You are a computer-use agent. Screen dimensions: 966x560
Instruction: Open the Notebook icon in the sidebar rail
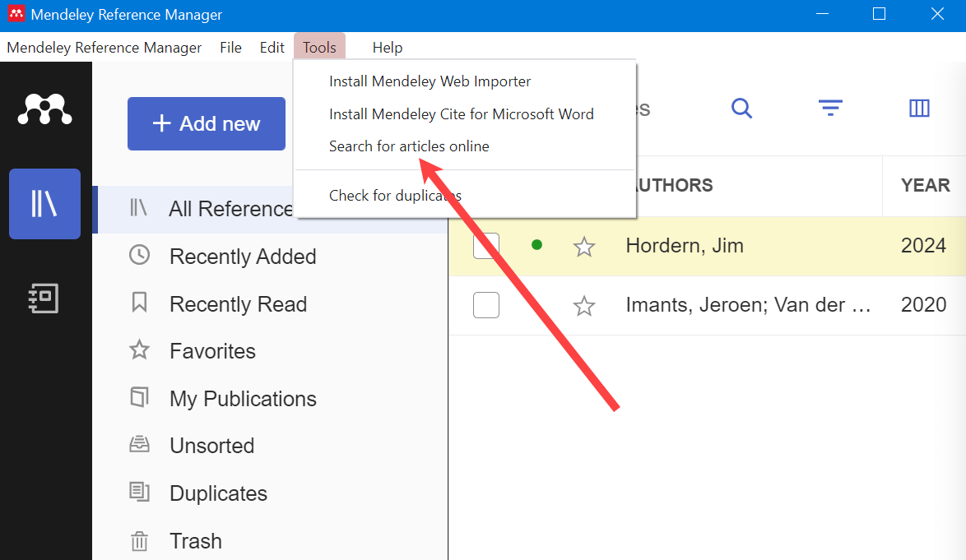click(44, 299)
